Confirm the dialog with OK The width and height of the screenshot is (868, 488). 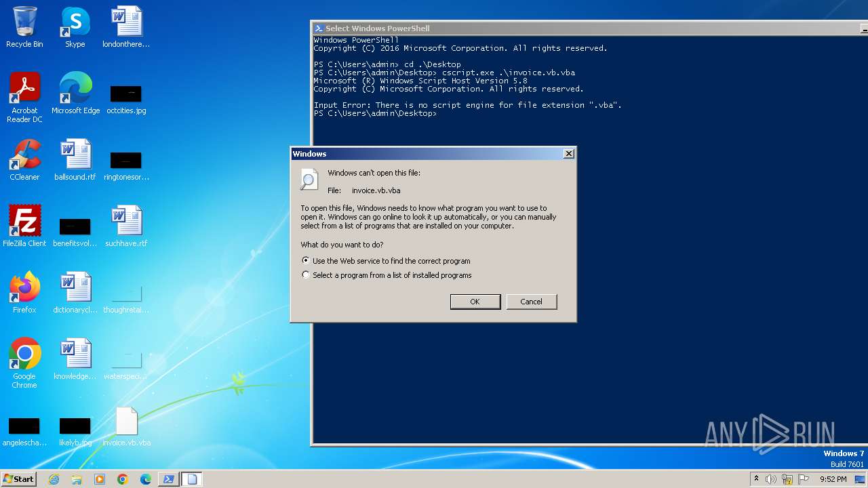475,302
